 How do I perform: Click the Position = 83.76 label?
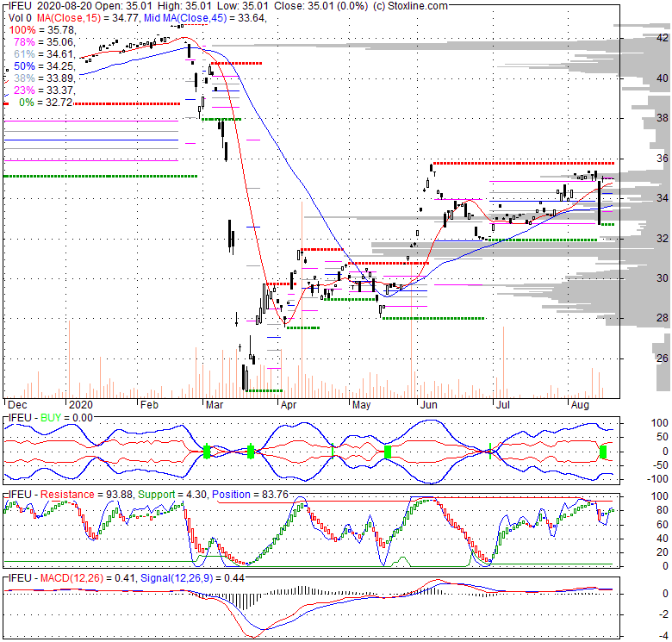pos(251,495)
